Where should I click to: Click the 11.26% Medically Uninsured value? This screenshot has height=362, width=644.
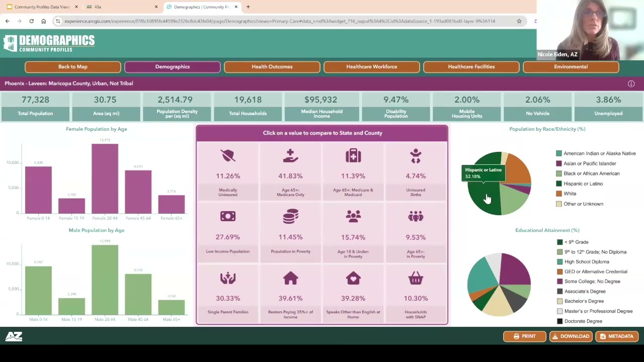coord(228,176)
